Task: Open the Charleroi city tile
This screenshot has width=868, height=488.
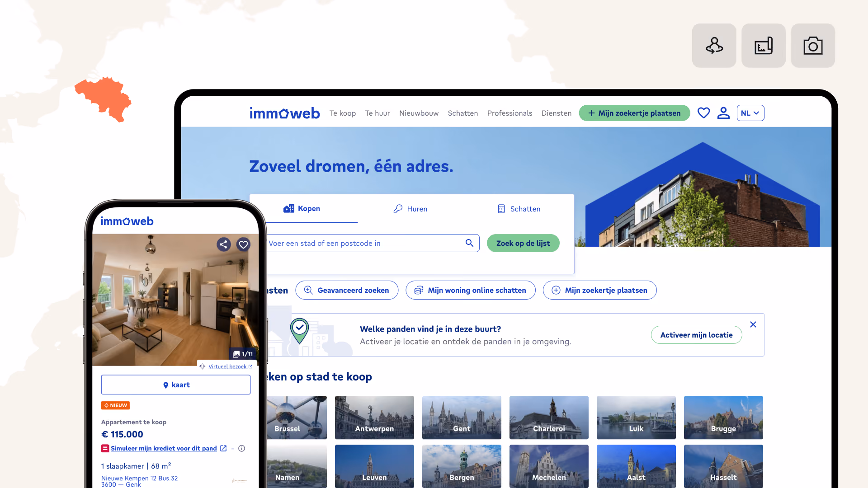Action: pos(549,418)
